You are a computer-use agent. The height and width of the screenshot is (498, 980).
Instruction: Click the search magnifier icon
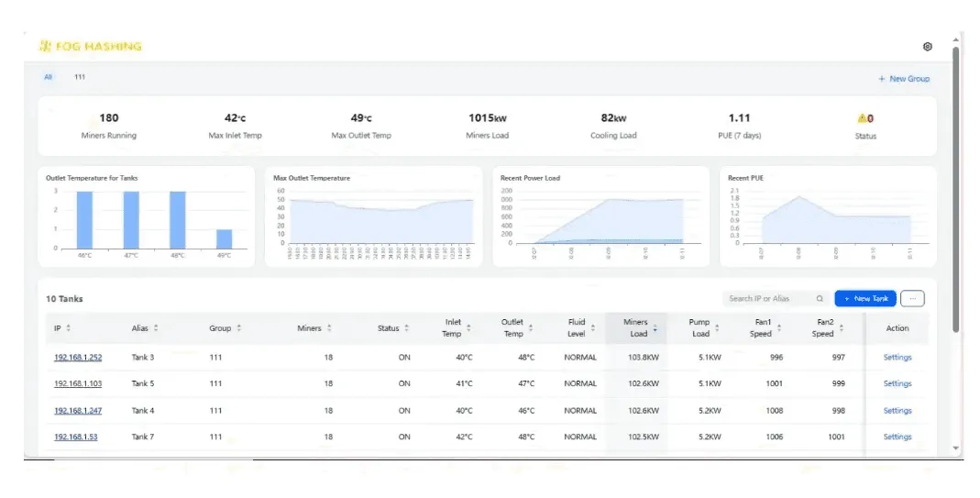tap(820, 298)
